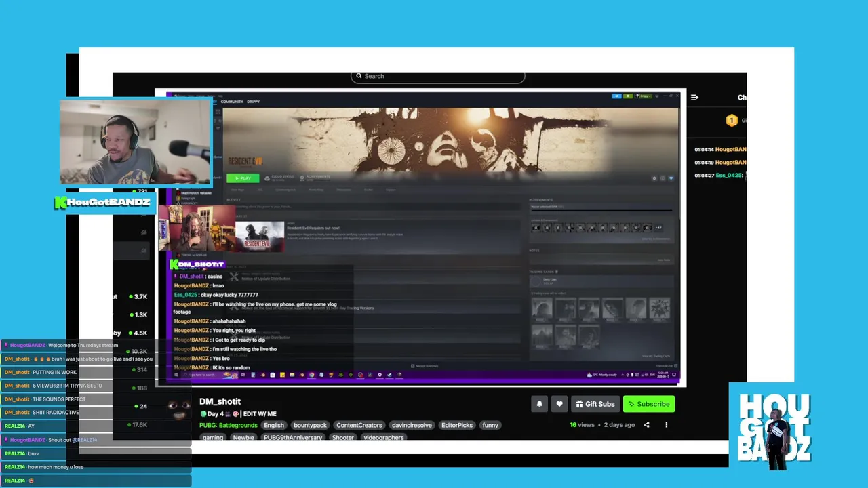Click the 'okay okay lucky 7777777' message
This screenshot has width=868, height=488.
pyautogui.click(x=229, y=295)
